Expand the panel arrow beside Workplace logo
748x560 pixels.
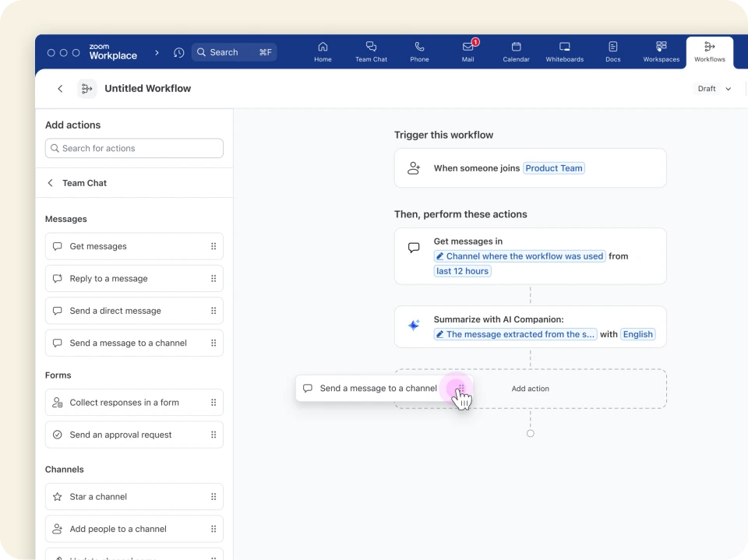[x=156, y=52]
